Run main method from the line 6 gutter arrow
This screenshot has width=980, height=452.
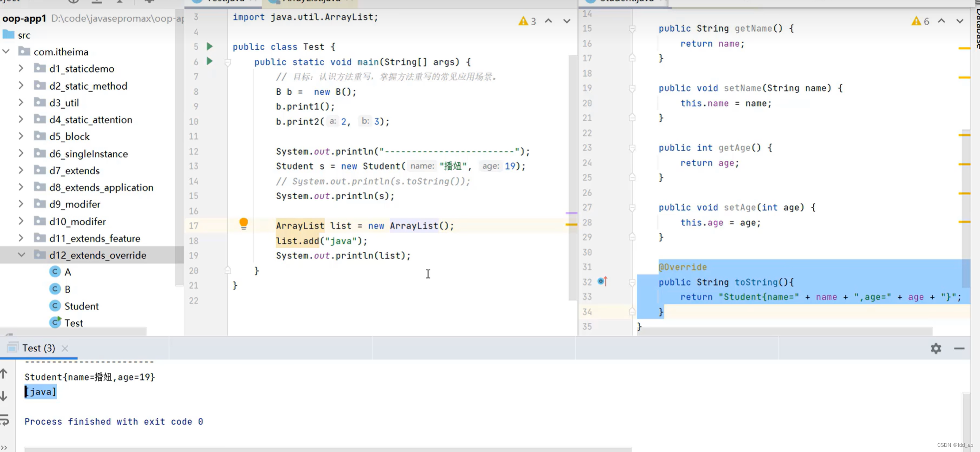(210, 61)
